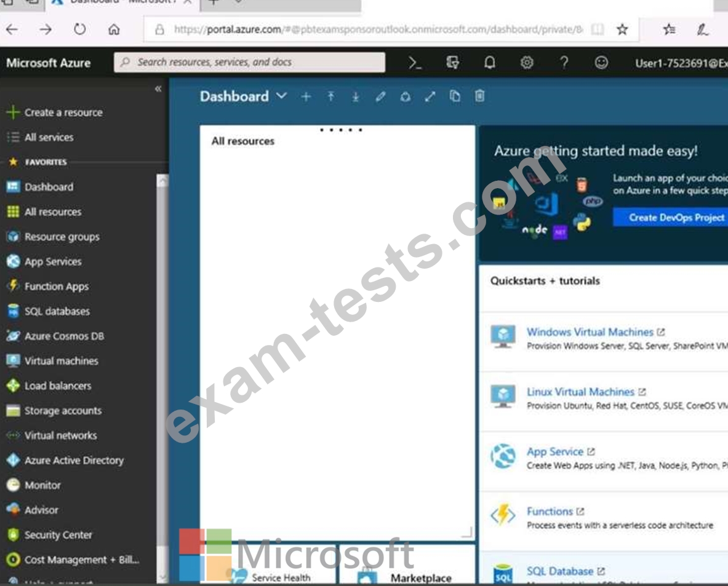
Task: Refresh the page in the browser
Action: click(x=79, y=30)
